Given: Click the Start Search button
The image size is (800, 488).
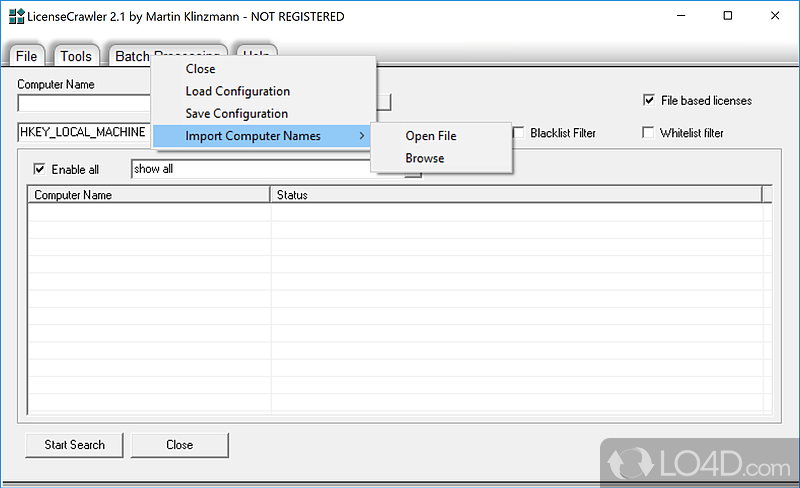Looking at the screenshot, I should 74,445.
